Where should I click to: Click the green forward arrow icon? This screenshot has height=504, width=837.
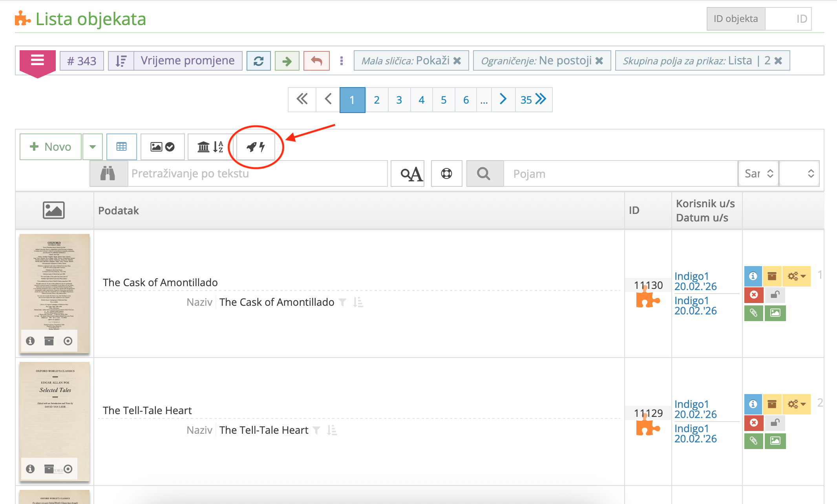tap(287, 60)
